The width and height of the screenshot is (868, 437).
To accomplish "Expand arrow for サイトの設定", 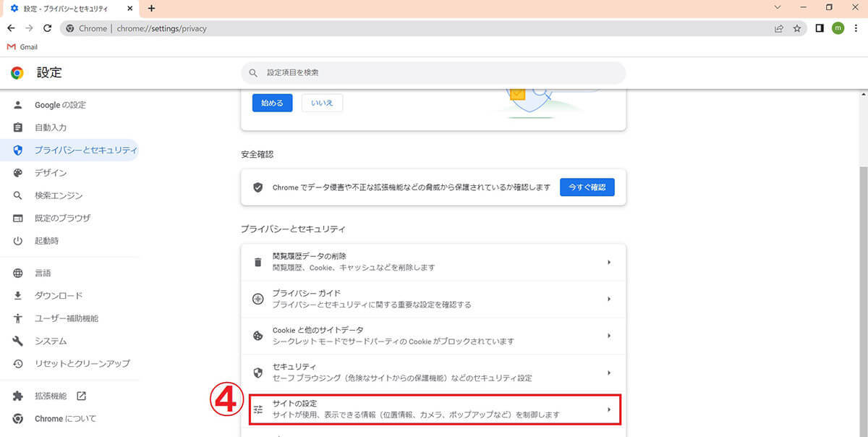I will (x=609, y=410).
